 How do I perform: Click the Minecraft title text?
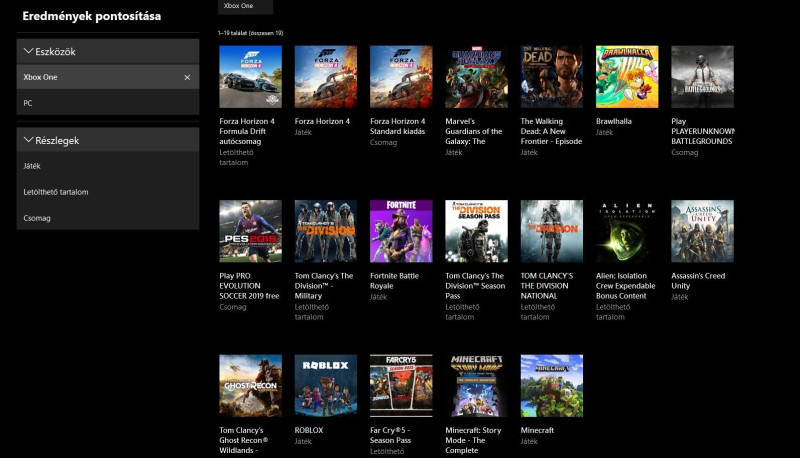537,430
